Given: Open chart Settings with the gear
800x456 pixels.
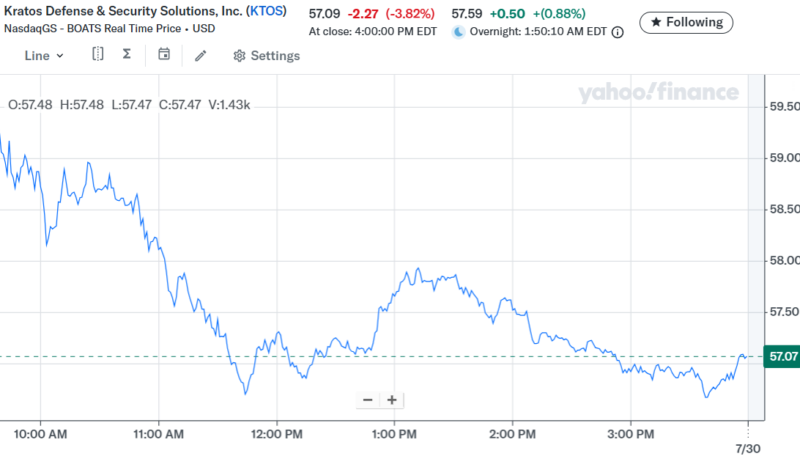Looking at the screenshot, I should pos(266,56).
